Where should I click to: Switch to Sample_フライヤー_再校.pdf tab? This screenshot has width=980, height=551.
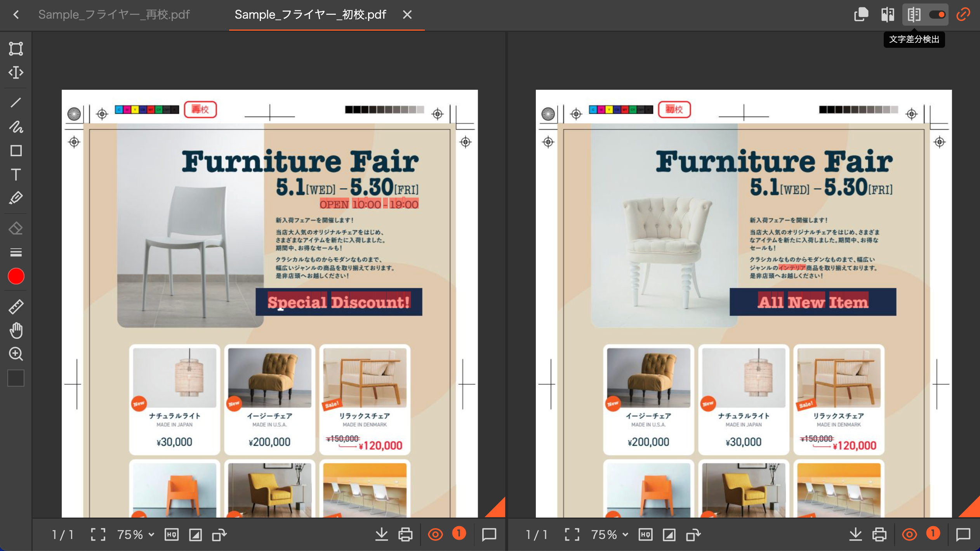(x=114, y=15)
